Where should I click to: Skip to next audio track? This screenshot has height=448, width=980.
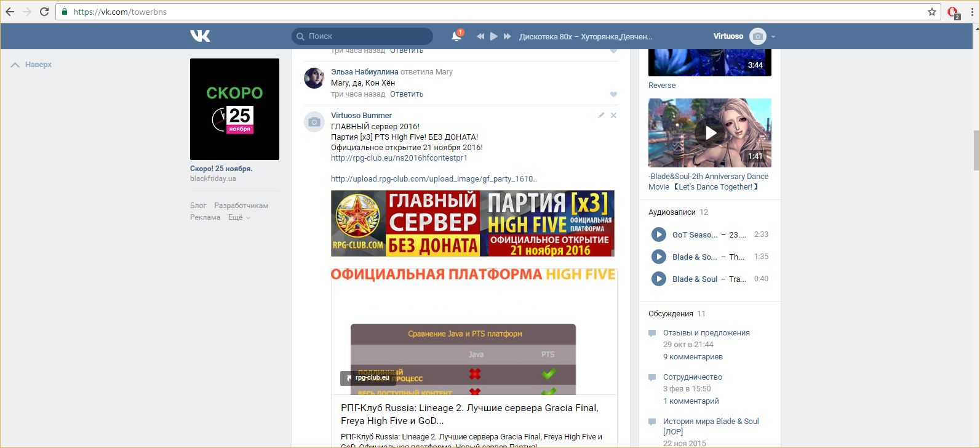click(x=507, y=36)
